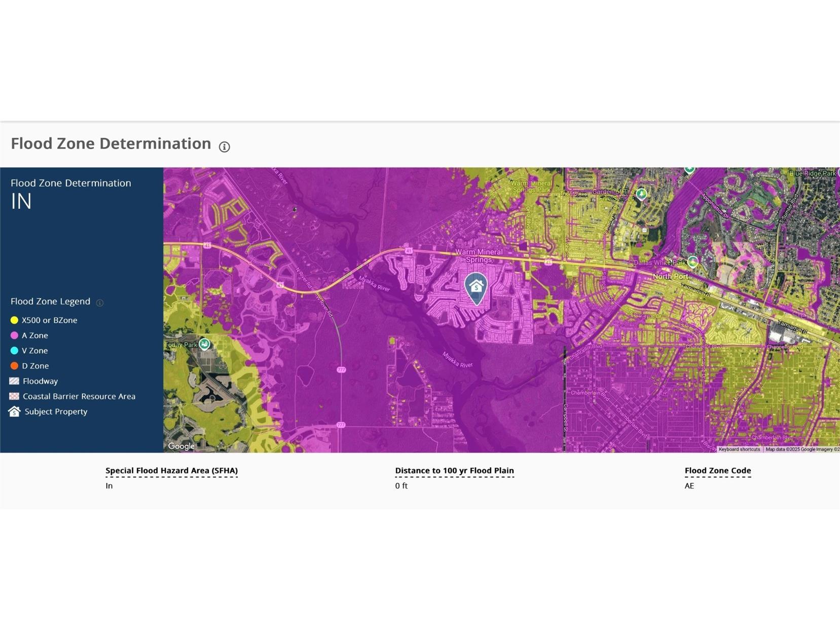Click the Coastal Barrier Resource Area legend icon

point(14,396)
